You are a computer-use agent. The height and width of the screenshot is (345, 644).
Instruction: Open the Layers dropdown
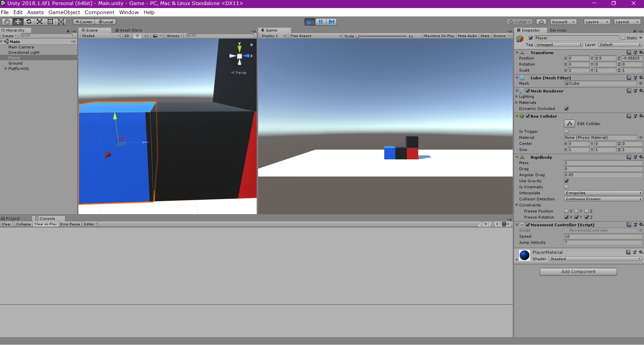click(597, 22)
